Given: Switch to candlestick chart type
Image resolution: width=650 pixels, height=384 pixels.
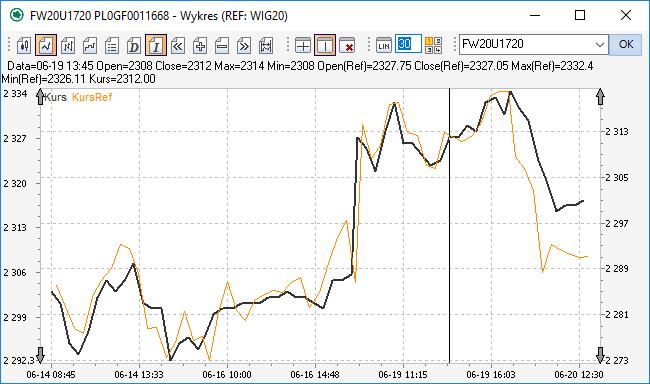Looking at the screenshot, I should tap(24, 45).
